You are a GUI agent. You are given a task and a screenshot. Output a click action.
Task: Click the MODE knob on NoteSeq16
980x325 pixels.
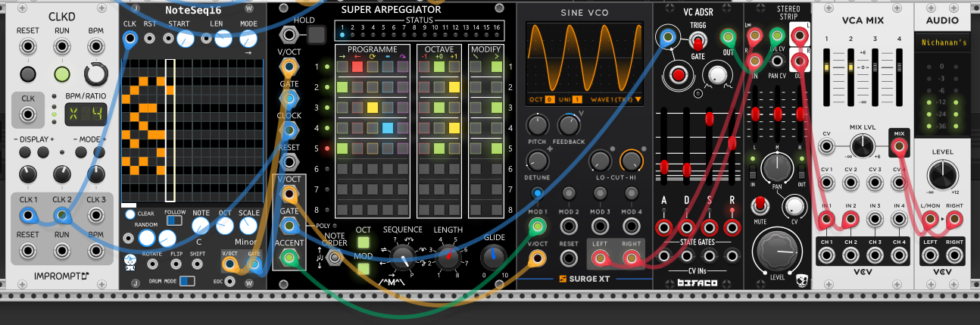pyautogui.click(x=249, y=39)
